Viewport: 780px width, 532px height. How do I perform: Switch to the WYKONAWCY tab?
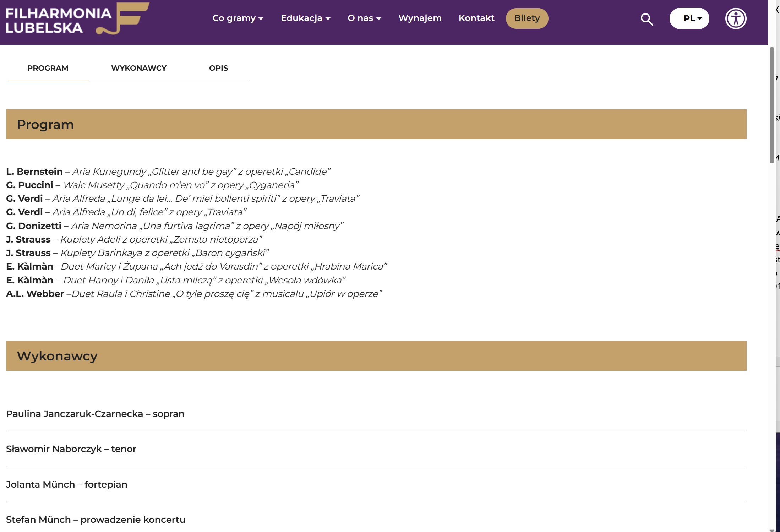pos(138,68)
